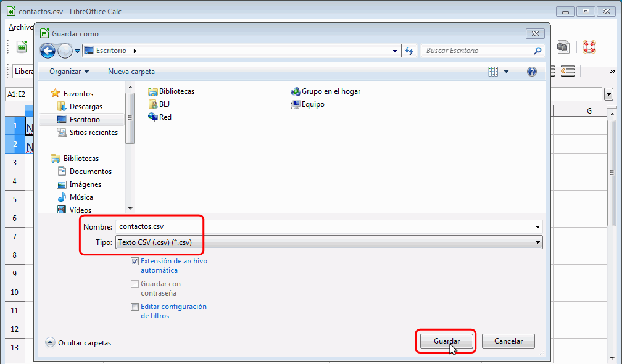Click the grayed forward navigation arrow

pos(65,51)
